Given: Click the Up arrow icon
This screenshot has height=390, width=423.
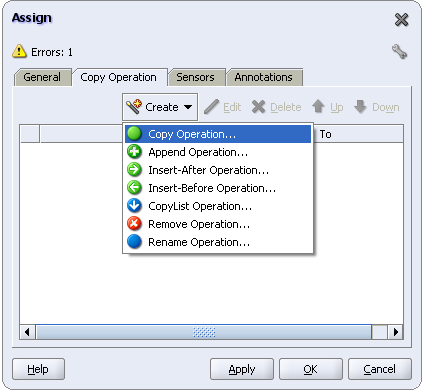Looking at the screenshot, I should [318, 107].
